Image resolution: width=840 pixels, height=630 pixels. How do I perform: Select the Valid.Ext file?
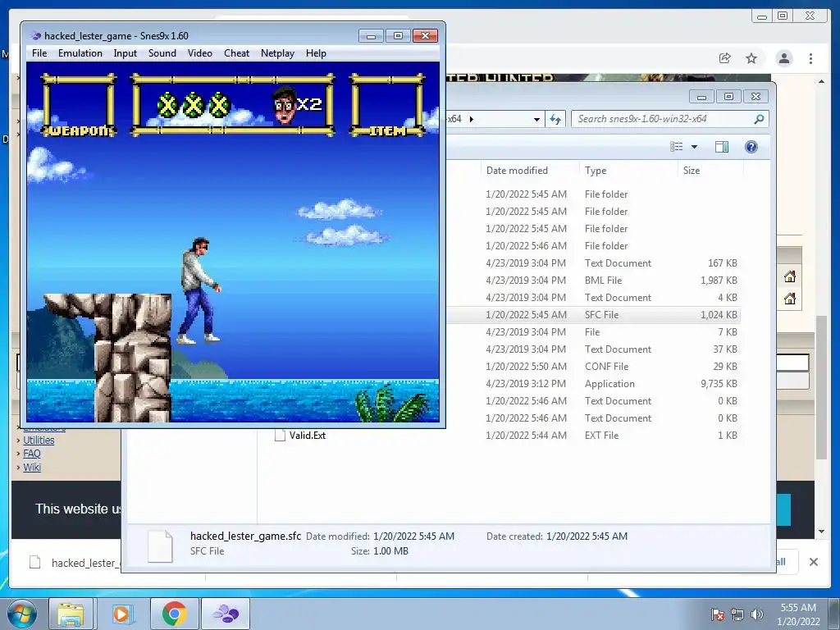(307, 436)
